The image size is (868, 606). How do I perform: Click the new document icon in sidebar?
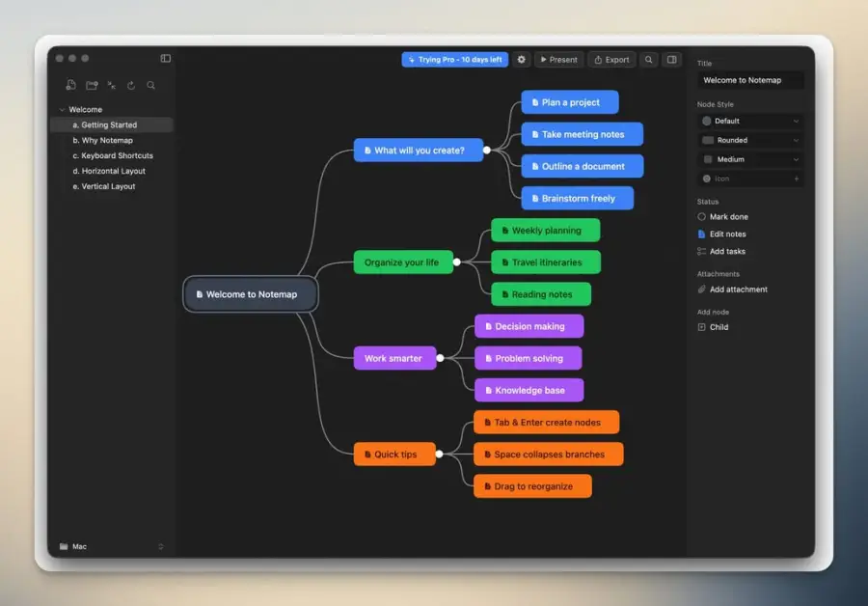(x=70, y=85)
